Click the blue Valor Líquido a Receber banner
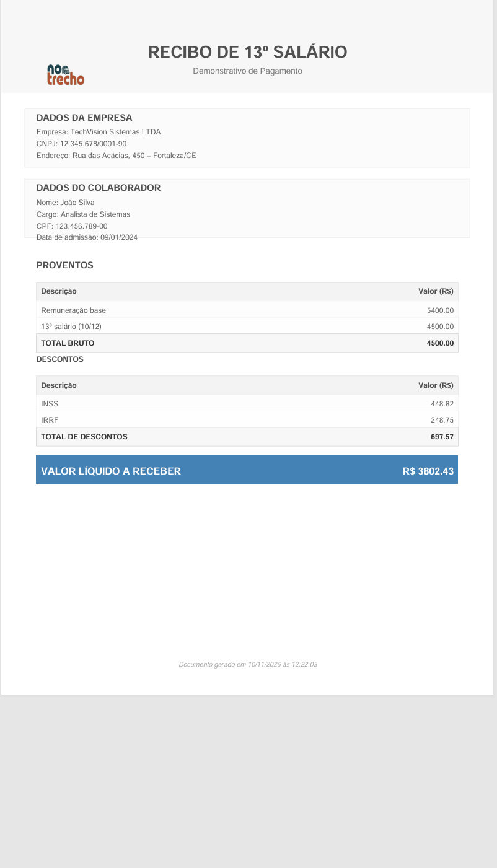Screen dimensions: 497x868 tap(247, 471)
